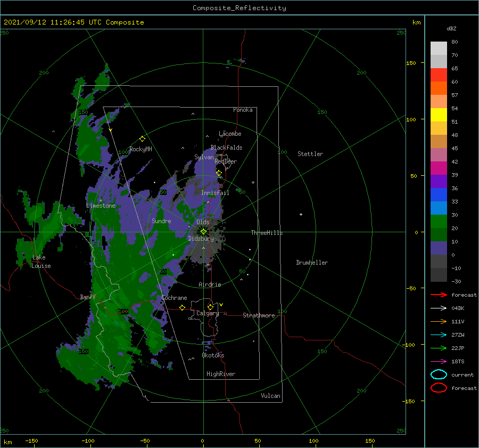This screenshot has width=479, height=448.
Task: Click the Airdrie label
Action: click(210, 284)
